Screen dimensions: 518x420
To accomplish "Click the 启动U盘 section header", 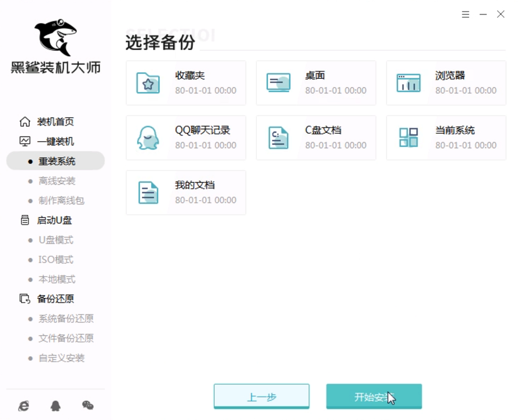I will 54,220.
